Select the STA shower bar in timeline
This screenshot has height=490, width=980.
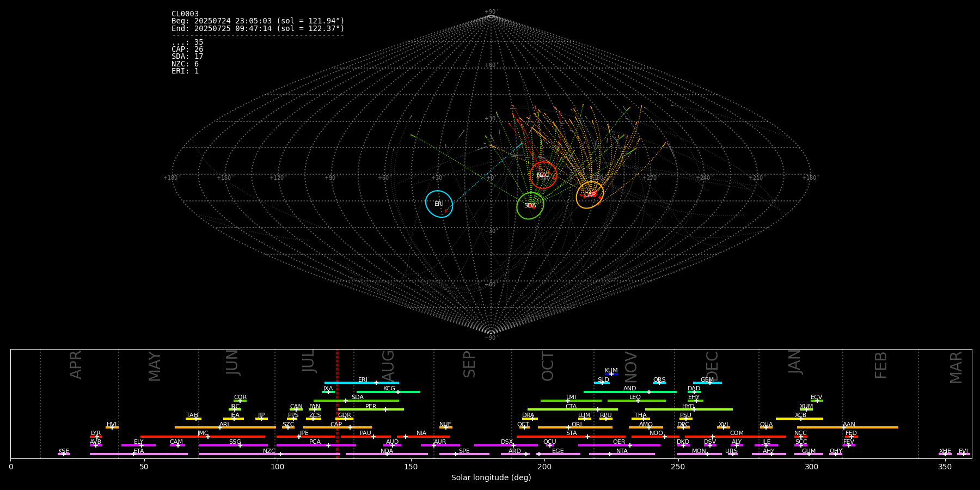[x=571, y=436]
